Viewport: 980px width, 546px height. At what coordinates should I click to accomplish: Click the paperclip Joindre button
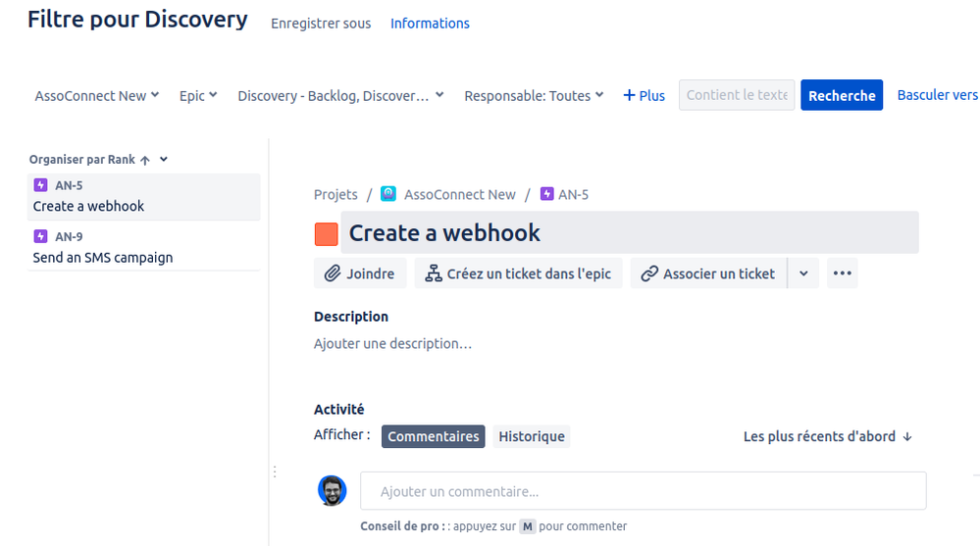tap(360, 273)
